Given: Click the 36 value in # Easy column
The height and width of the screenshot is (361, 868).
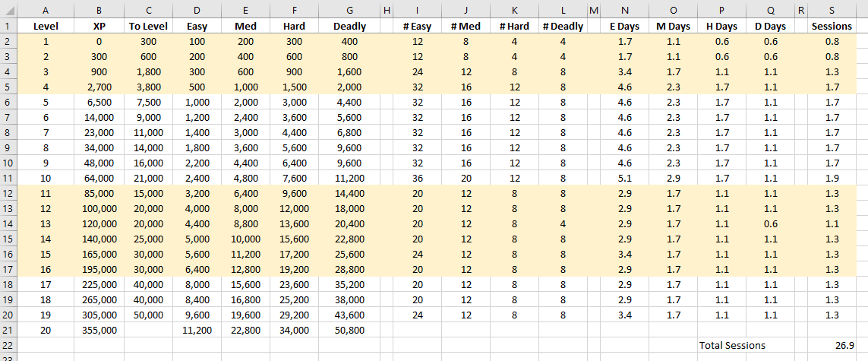Looking at the screenshot, I should tap(417, 178).
